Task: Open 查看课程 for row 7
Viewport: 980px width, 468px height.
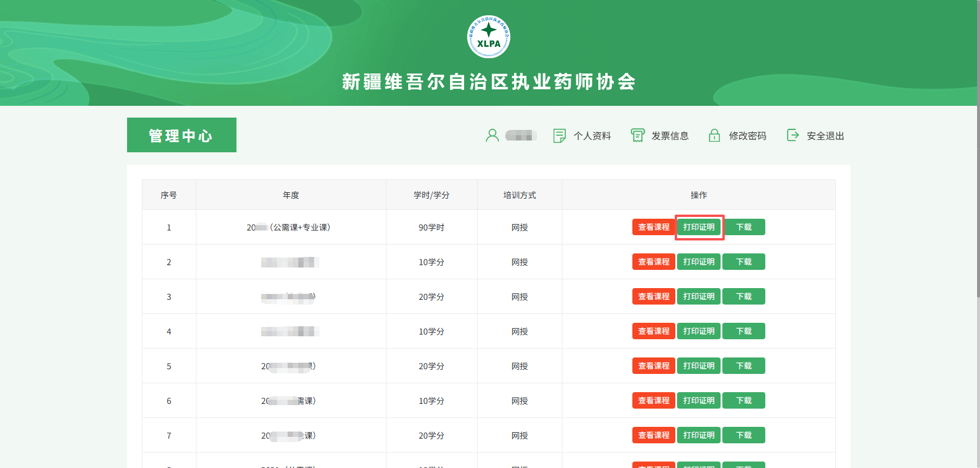Action: (x=654, y=435)
